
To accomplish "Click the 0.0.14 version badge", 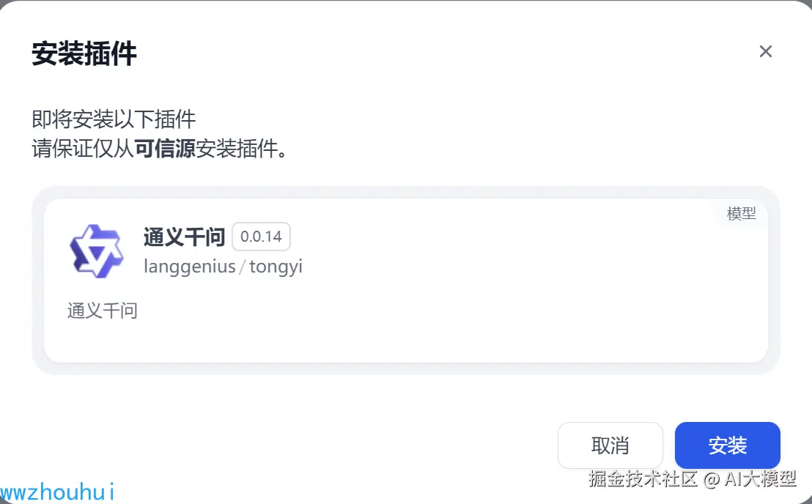I will point(261,237).
